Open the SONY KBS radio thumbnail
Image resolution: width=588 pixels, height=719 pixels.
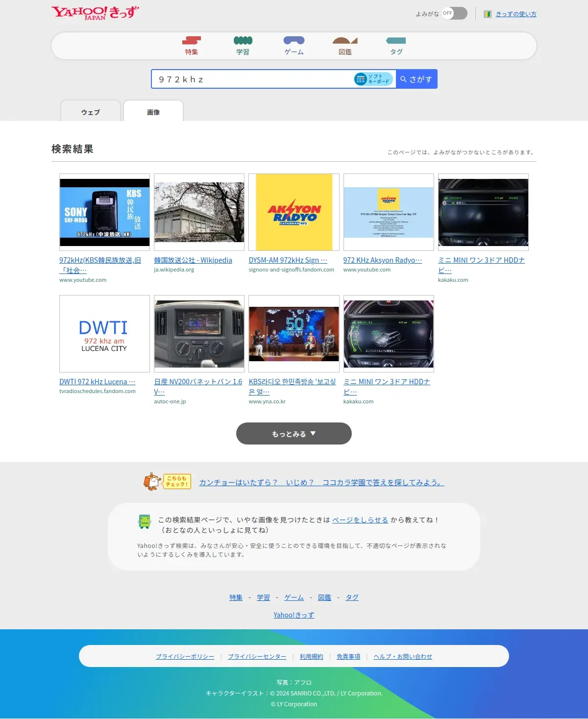click(104, 212)
